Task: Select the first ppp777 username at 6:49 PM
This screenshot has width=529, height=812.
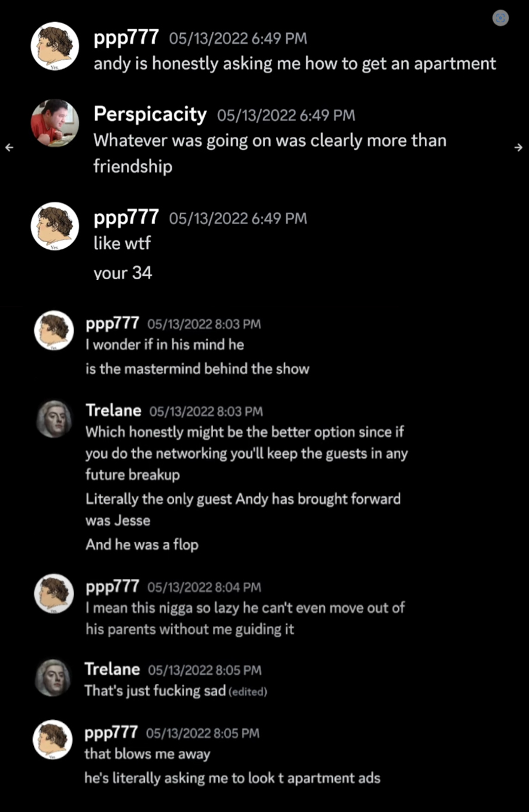Action: [126, 38]
